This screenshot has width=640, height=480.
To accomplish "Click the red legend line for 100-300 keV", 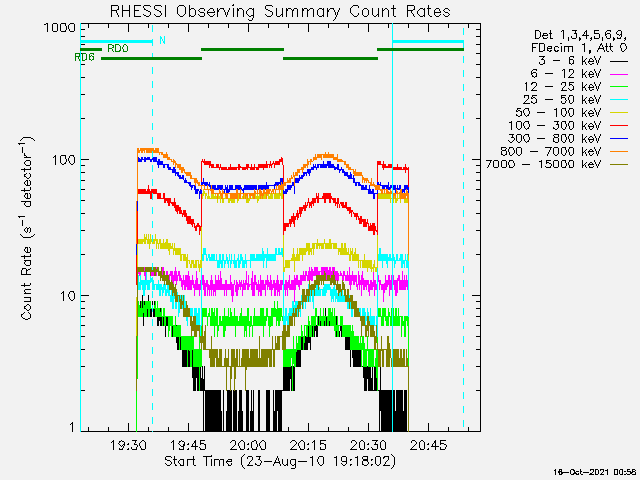I will click(x=619, y=126).
